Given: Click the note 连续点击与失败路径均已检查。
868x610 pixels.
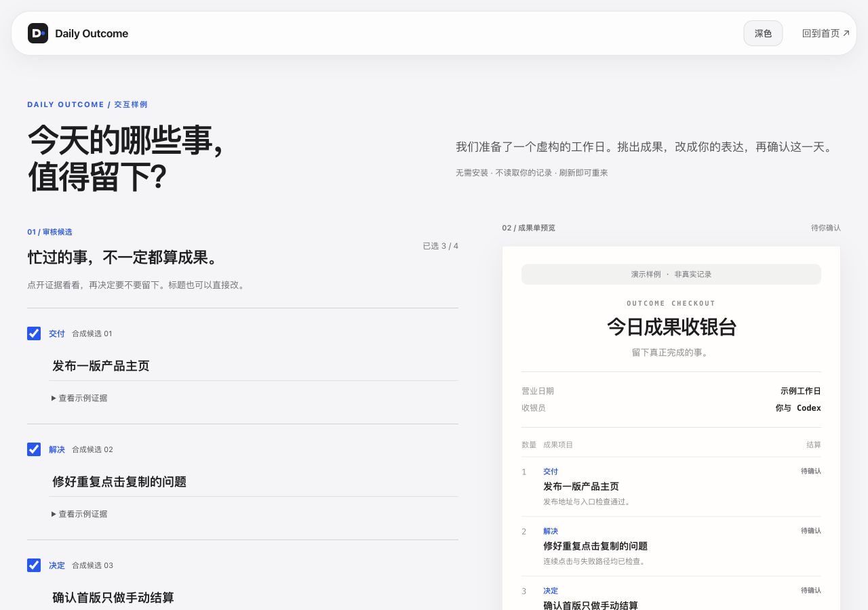Looking at the screenshot, I should tap(595, 562).
